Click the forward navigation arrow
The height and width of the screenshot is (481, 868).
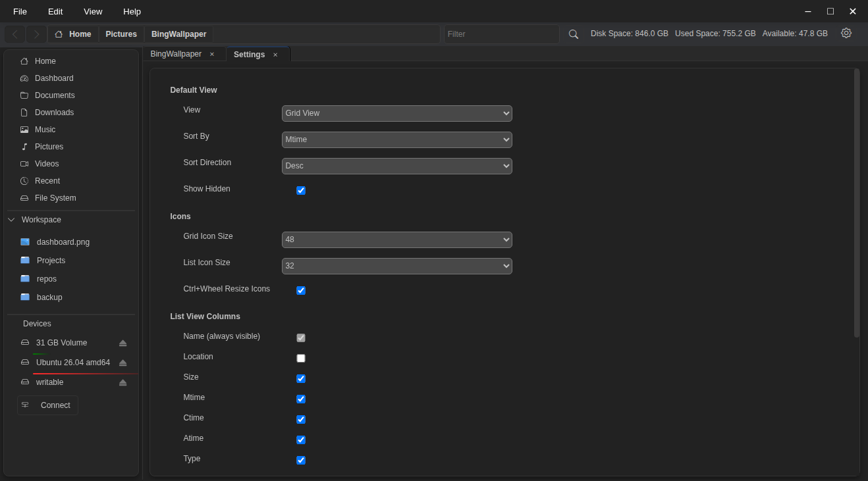click(x=37, y=34)
